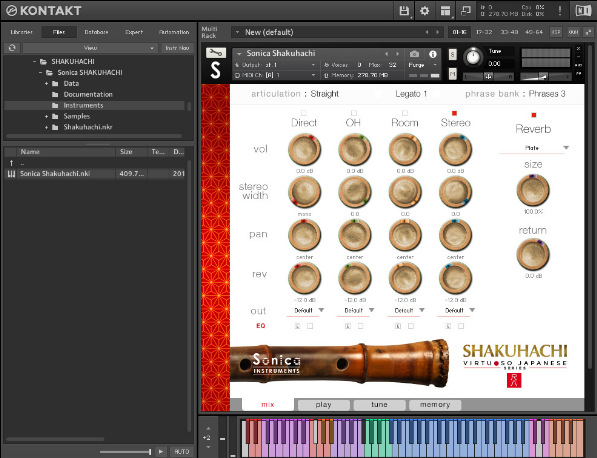
Task: Shift keyboard octave up arrow
Action: click(x=208, y=429)
